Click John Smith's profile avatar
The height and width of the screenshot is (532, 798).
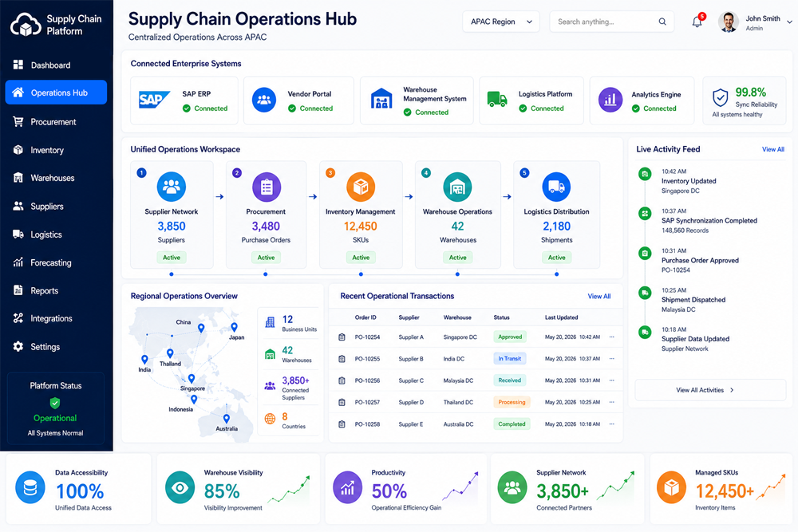tap(729, 22)
